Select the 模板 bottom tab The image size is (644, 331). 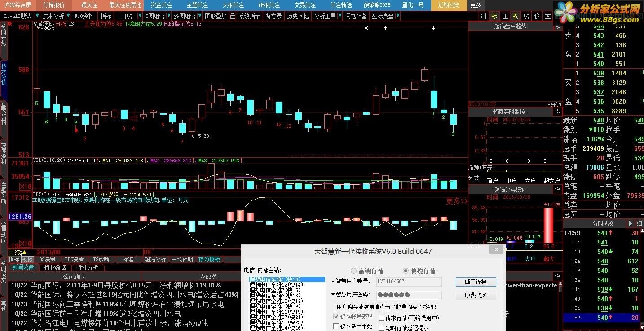pyautogui.click(x=27, y=259)
